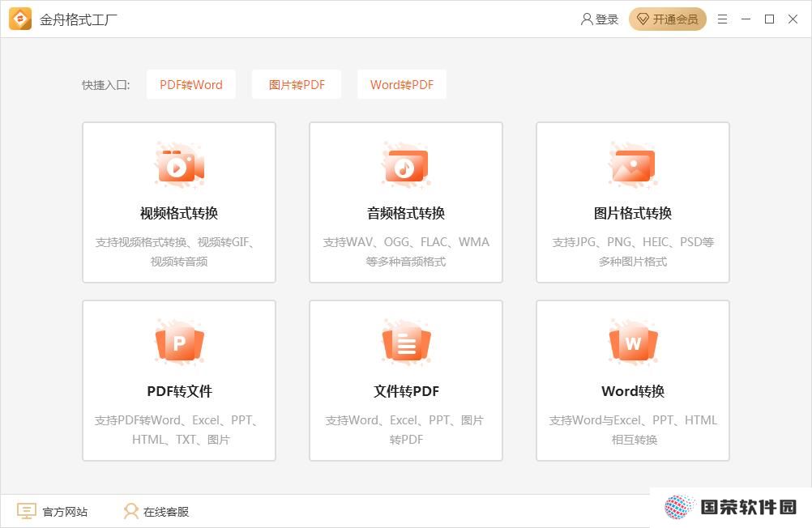Screen dimensions: 812x528
Task: Click the user login icon
Action: [x=586, y=19]
